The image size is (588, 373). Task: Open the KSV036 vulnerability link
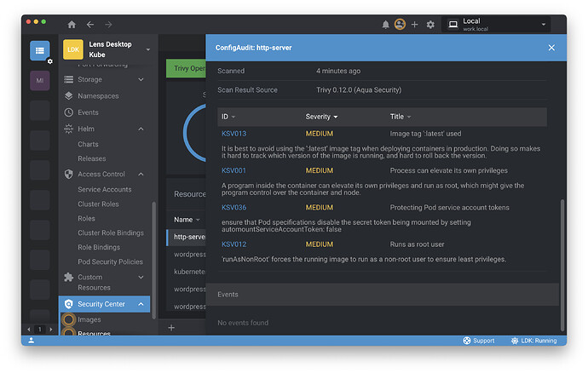coord(233,208)
